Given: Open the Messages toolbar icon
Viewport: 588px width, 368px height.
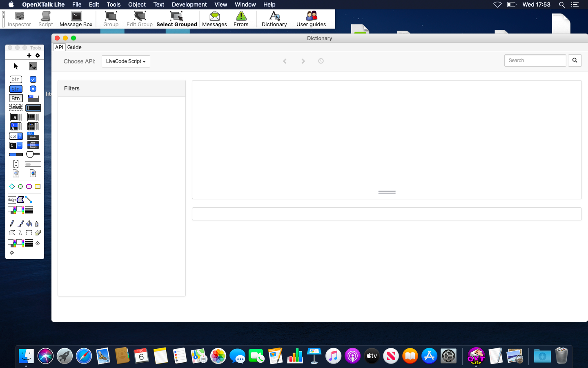Looking at the screenshot, I should coord(214,19).
